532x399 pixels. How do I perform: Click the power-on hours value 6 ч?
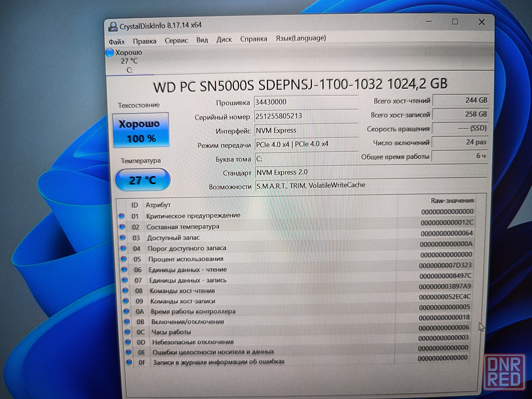tap(459, 156)
